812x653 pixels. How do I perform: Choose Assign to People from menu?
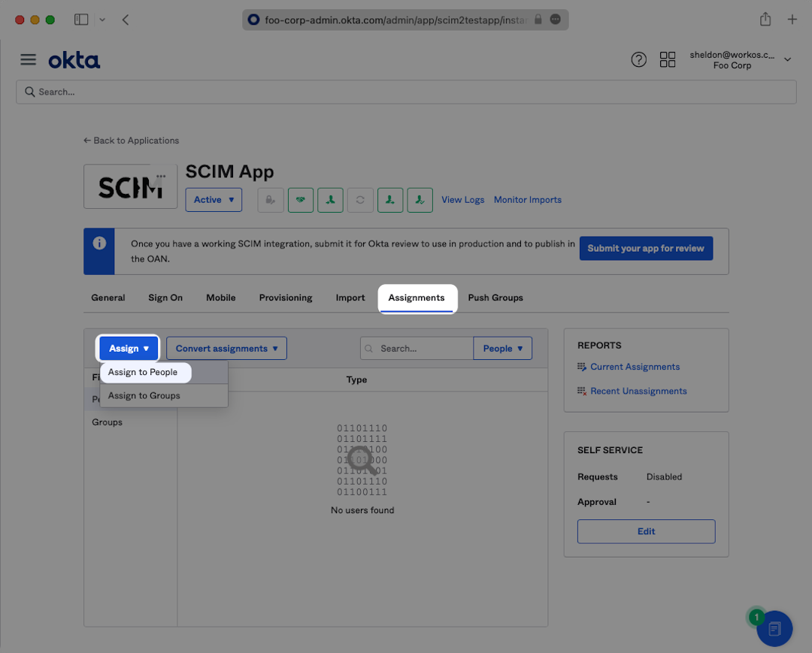click(143, 372)
